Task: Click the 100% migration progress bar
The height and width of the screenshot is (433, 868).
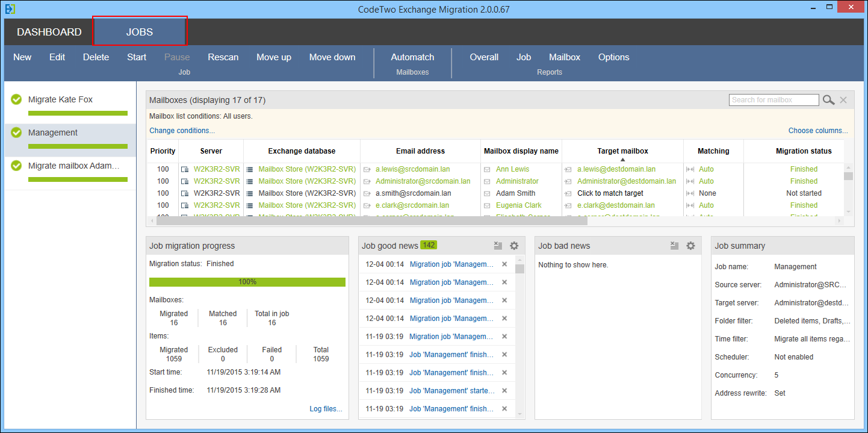Action: click(247, 281)
